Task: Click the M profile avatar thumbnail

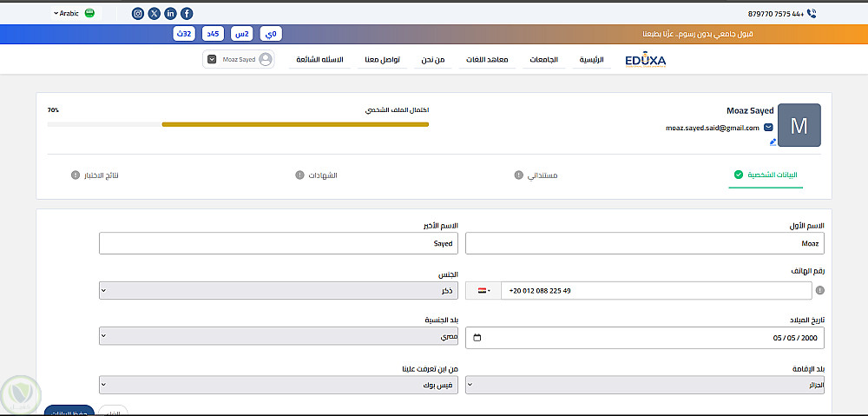Action: pyautogui.click(x=799, y=125)
